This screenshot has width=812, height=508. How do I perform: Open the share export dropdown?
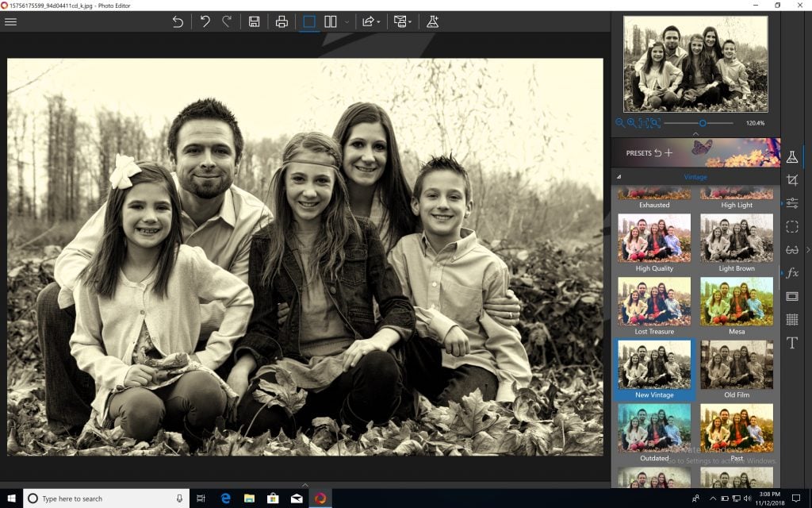[x=371, y=21]
